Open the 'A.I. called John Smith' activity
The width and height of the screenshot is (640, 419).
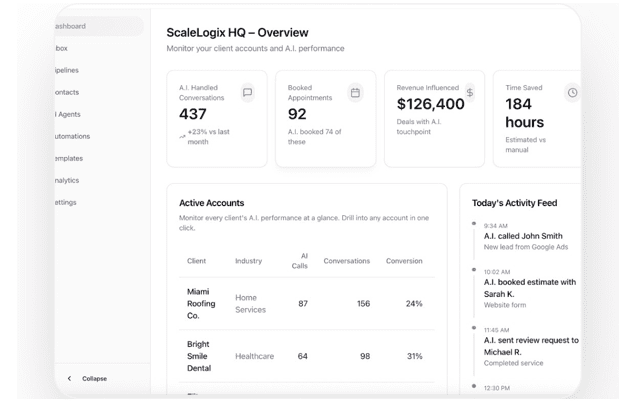pos(524,236)
